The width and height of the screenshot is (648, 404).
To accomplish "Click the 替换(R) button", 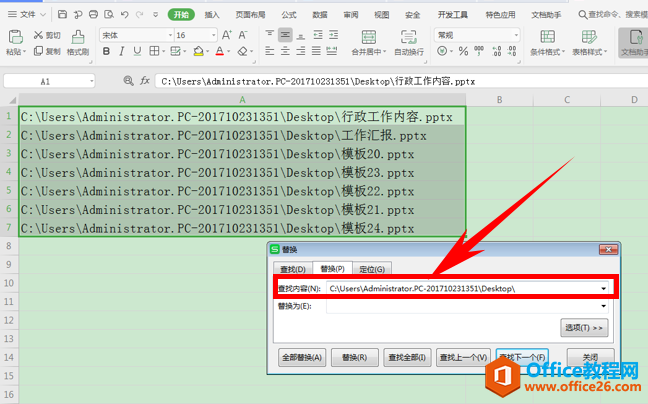I will [355, 357].
